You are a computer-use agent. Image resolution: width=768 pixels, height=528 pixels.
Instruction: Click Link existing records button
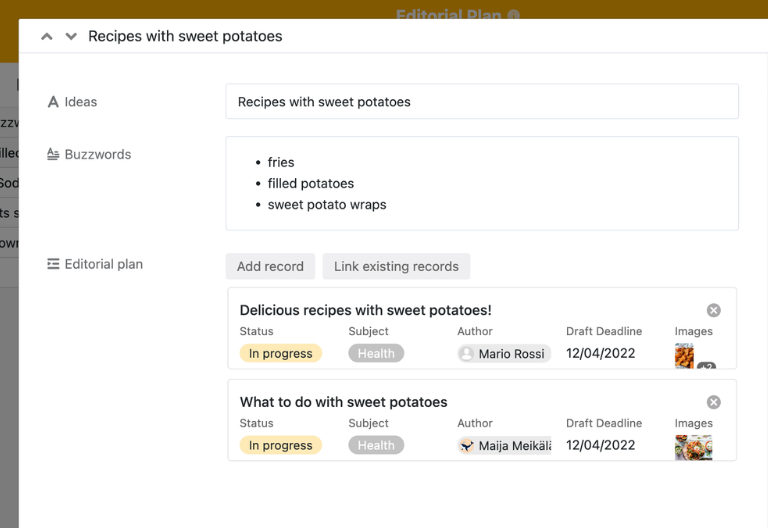pos(396,266)
